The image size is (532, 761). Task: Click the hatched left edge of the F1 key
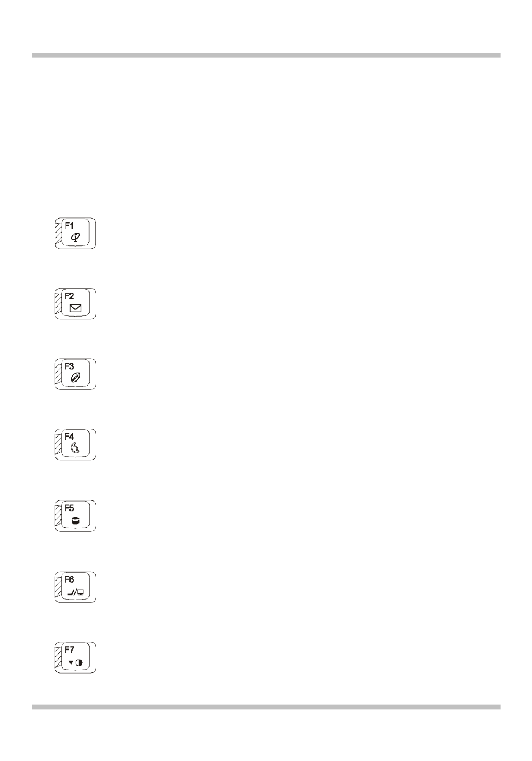click(x=58, y=234)
